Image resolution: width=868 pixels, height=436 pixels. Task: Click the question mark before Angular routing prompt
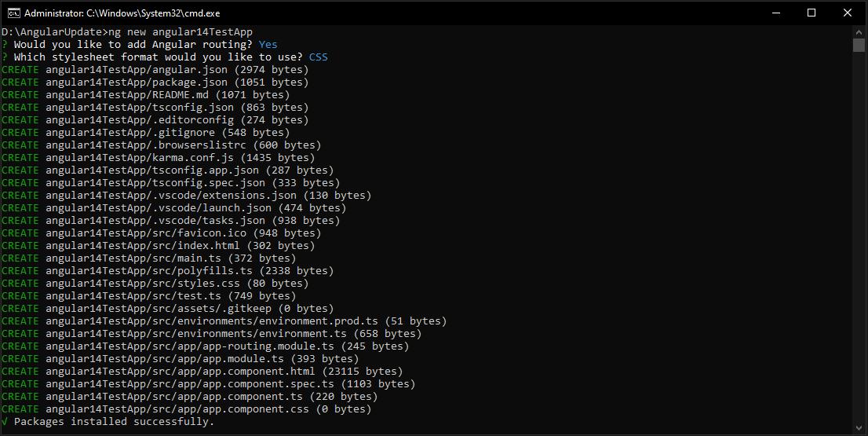tap(5, 45)
